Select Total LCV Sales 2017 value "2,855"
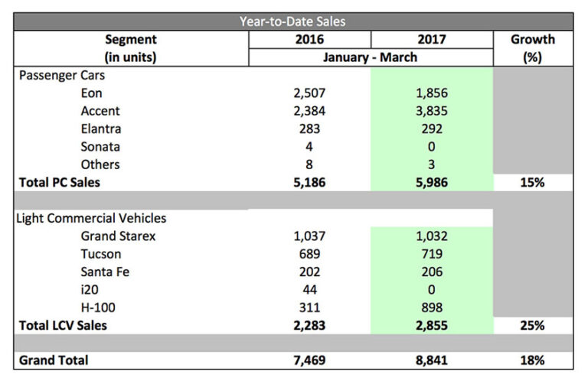The height and width of the screenshot is (384, 588). pyautogui.click(x=432, y=326)
